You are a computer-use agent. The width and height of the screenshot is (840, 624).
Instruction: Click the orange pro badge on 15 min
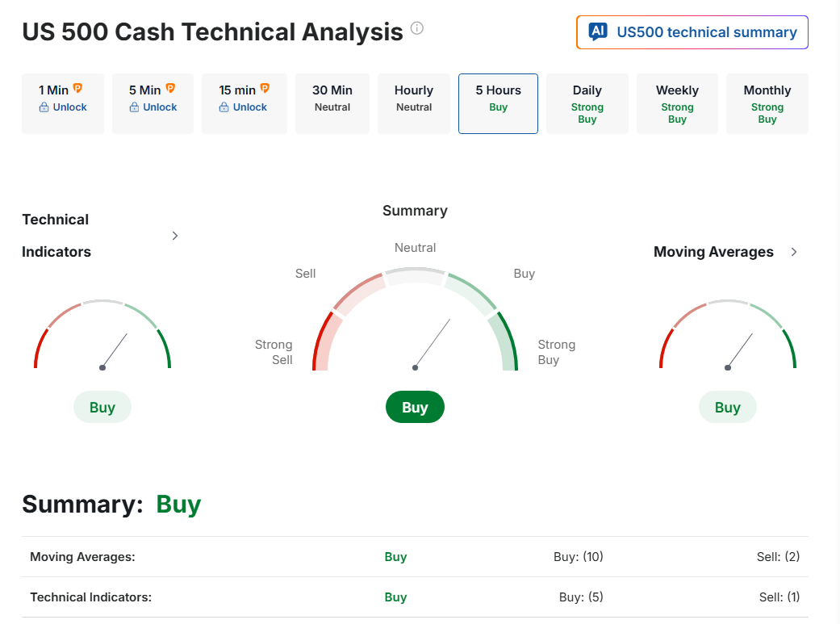(x=264, y=89)
